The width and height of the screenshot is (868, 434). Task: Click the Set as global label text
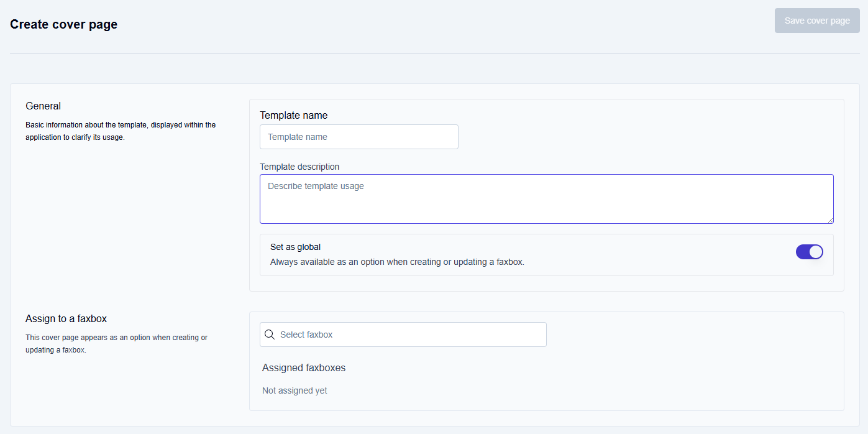[295, 247]
